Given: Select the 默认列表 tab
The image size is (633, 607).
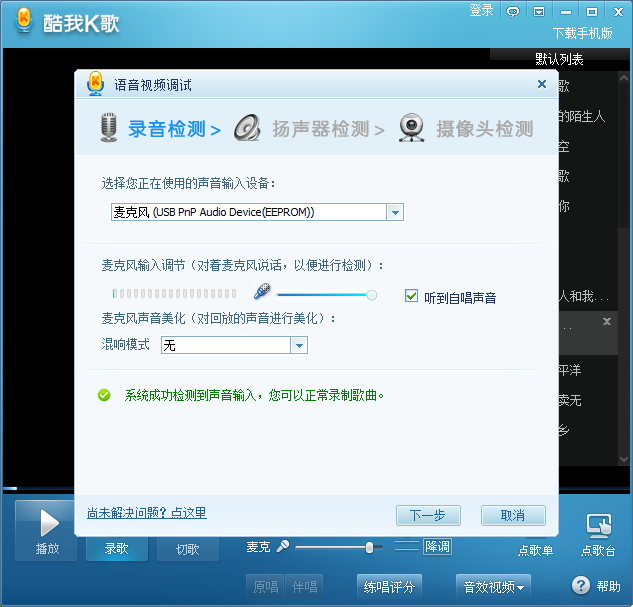Looking at the screenshot, I should tap(559, 59).
